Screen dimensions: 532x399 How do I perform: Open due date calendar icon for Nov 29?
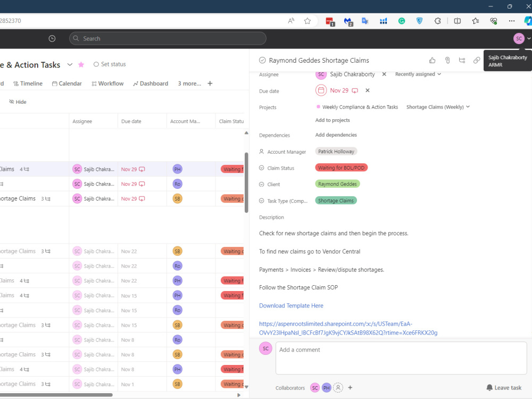tap(321, 90)
